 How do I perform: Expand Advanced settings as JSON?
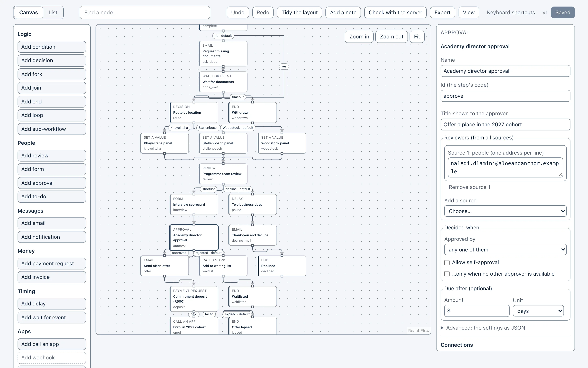(x=483, y=328)
